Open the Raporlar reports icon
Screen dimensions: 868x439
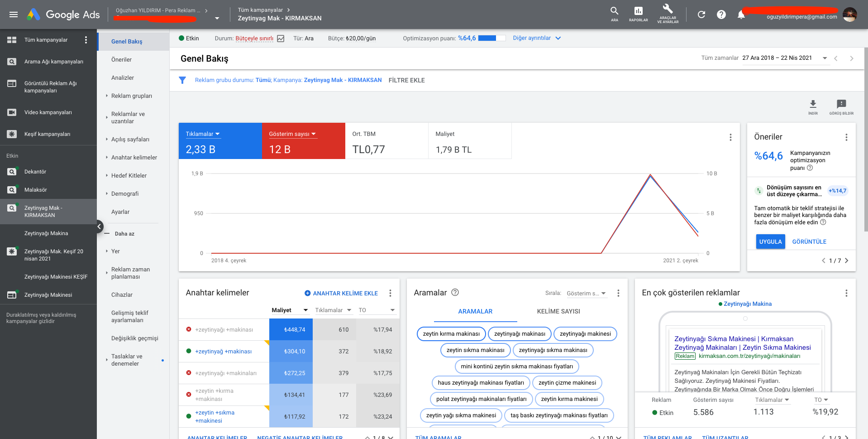638,14
